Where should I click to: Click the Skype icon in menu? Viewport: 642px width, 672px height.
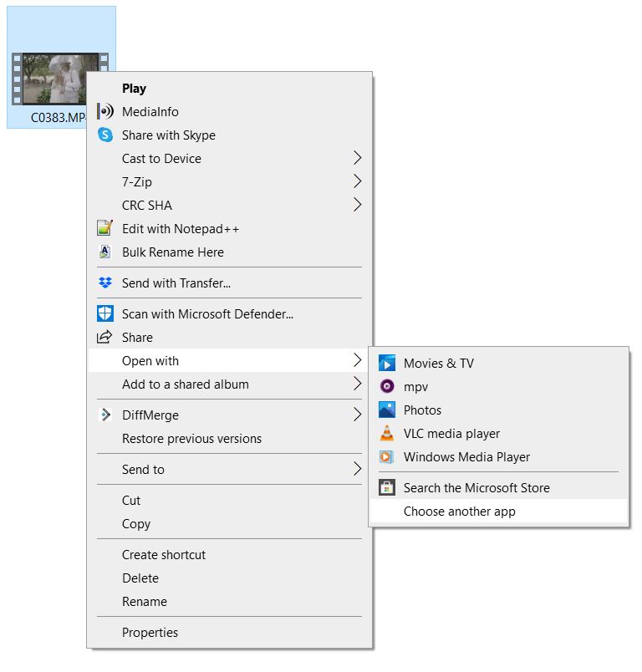105,135
